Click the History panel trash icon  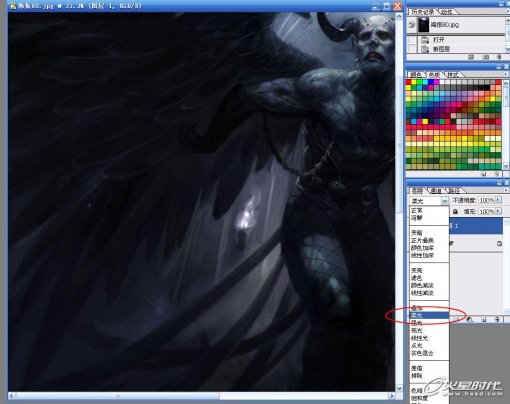pyautogui.click(x=498, y=57)
